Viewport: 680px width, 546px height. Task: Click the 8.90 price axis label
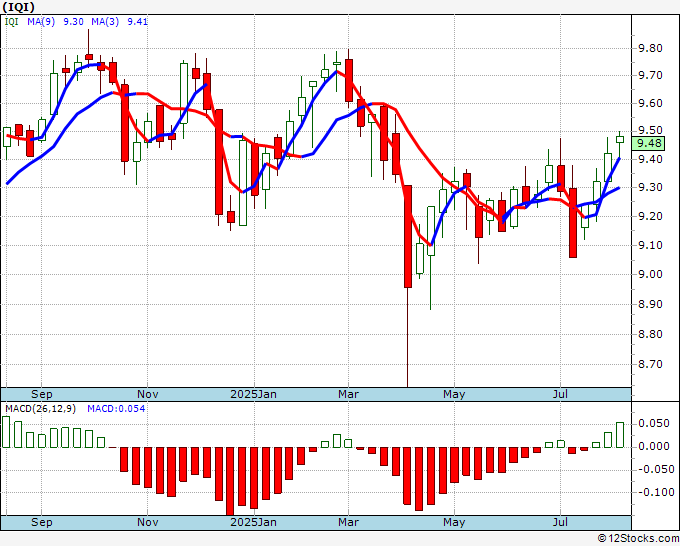[650, 304]
